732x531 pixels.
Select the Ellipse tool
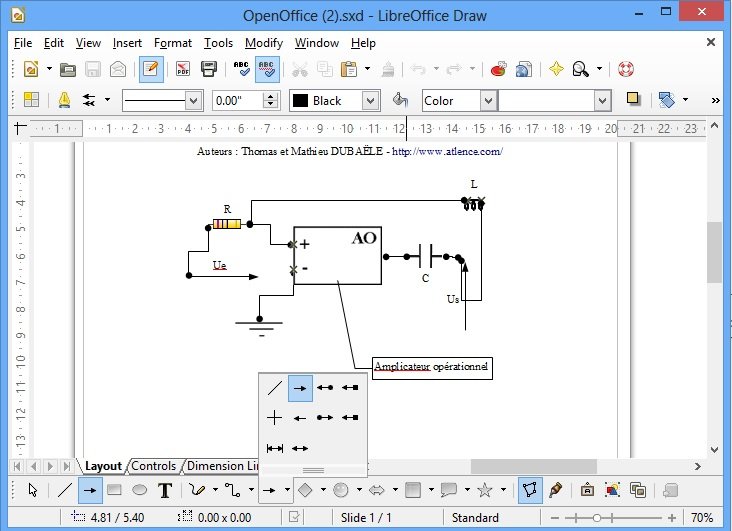(140, 490)
